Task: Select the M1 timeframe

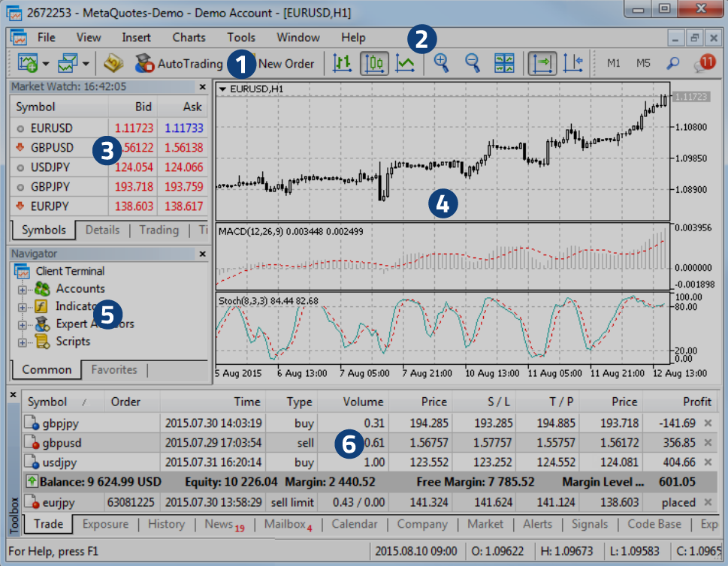Action: (613, 63)
